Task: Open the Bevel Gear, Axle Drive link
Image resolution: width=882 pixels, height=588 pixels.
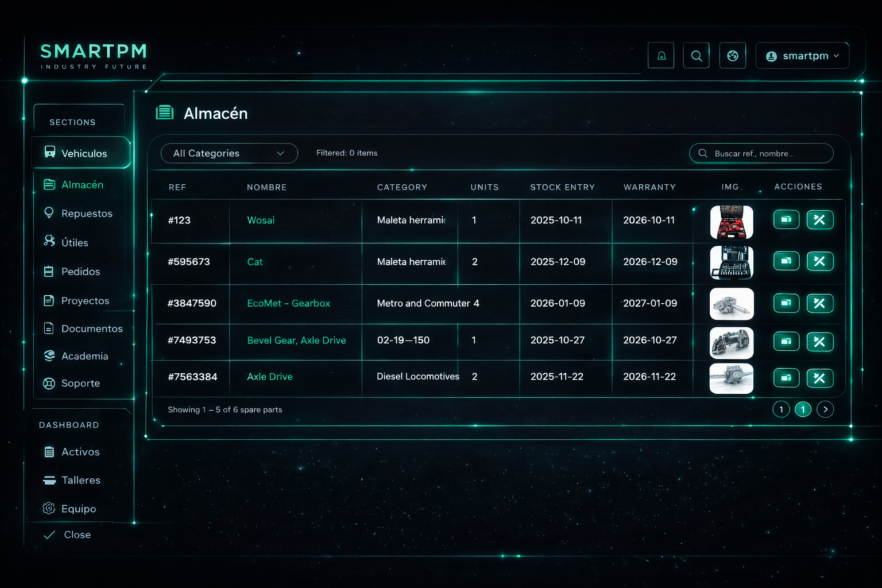Action: click(296, 341)
